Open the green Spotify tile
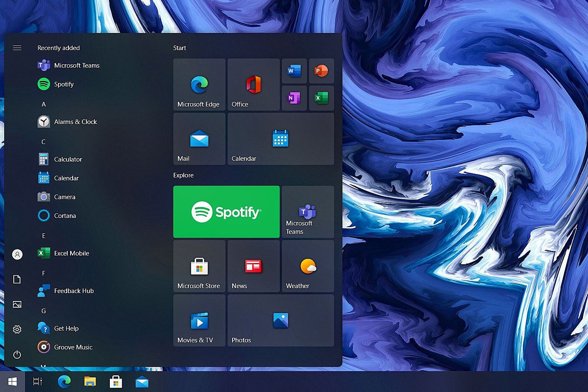Viewport: 588px width, 392px height. [226, 212]
